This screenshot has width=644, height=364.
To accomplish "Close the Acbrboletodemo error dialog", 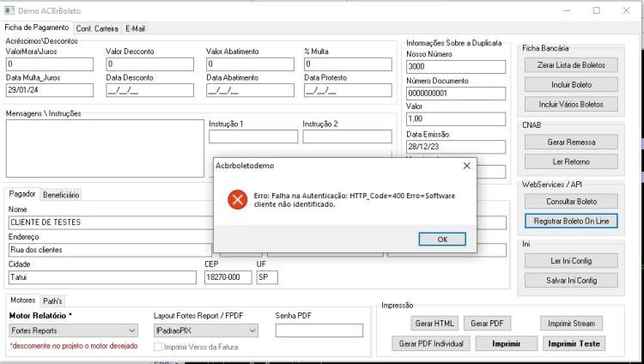I will [x=466, y=166].
